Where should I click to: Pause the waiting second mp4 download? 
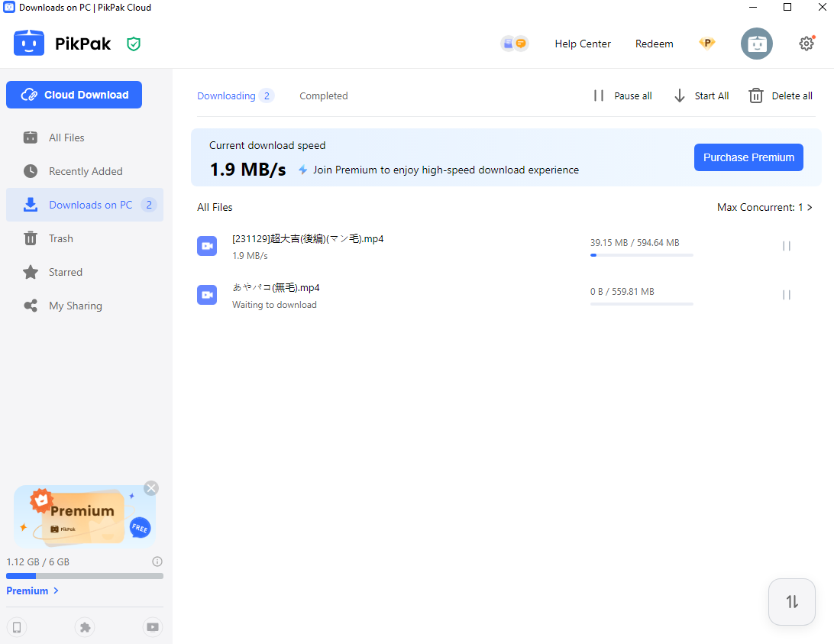pyautogui.click(x=786, y=295)
